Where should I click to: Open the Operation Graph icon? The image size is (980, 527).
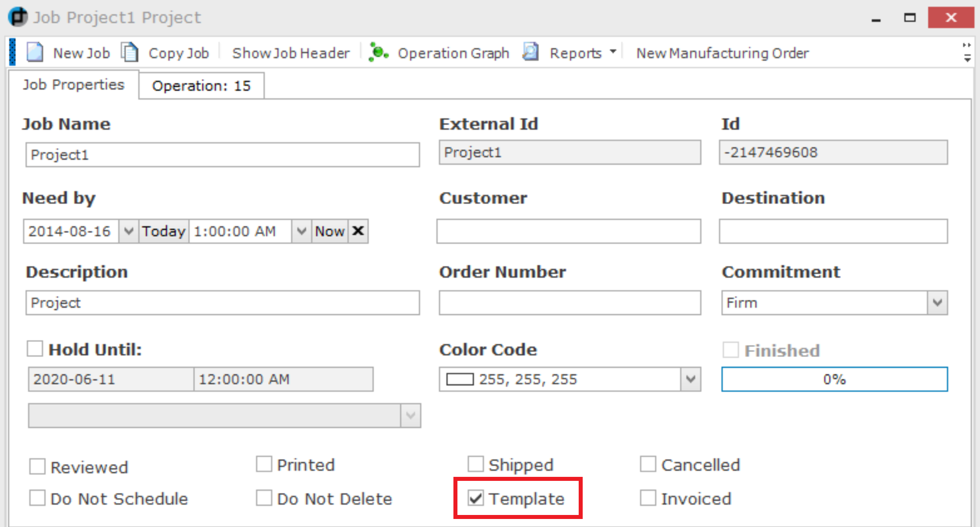tap(378, 53)
